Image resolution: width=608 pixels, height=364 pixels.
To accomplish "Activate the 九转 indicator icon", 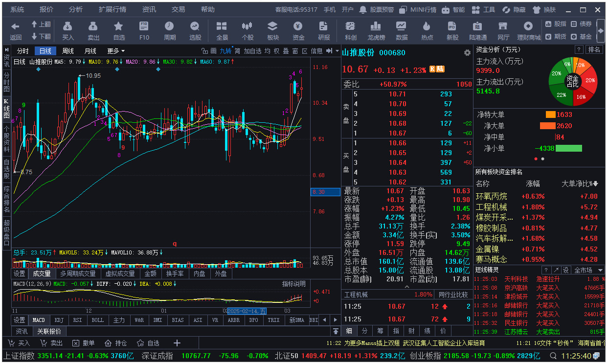I will tap(225, 50).
